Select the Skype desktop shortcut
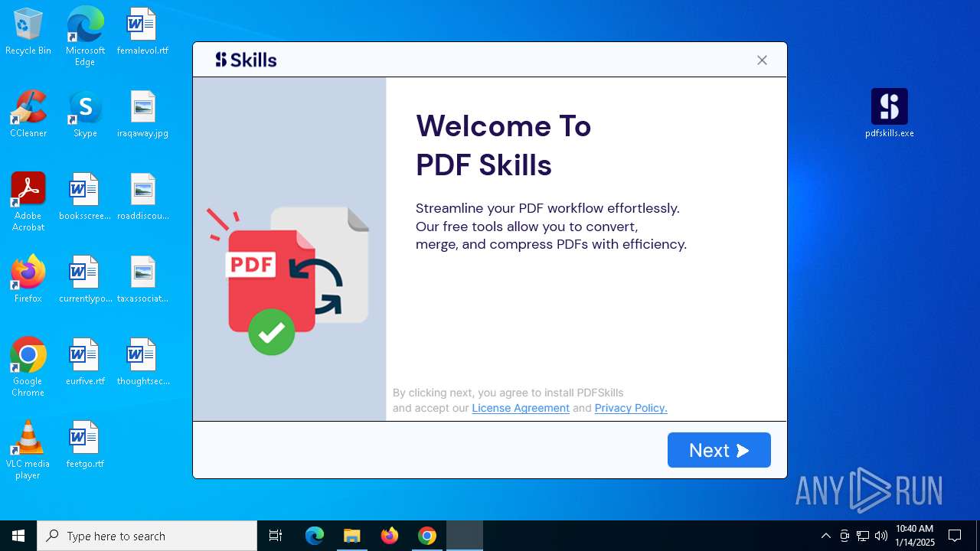The image size is (980, 551). (x=85, y=114)
